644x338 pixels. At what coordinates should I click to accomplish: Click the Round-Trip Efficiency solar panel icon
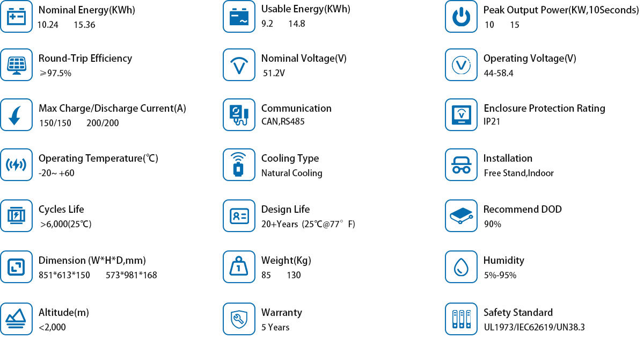pos(16,65)
